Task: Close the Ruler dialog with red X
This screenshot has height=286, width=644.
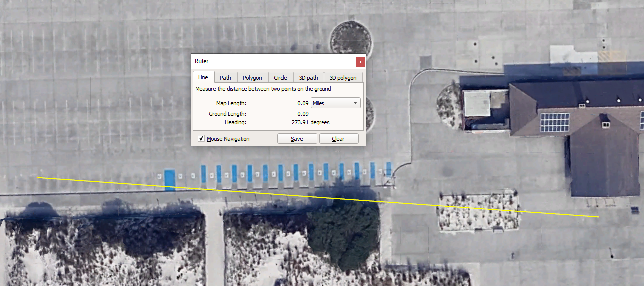Action: click(360, 61)
